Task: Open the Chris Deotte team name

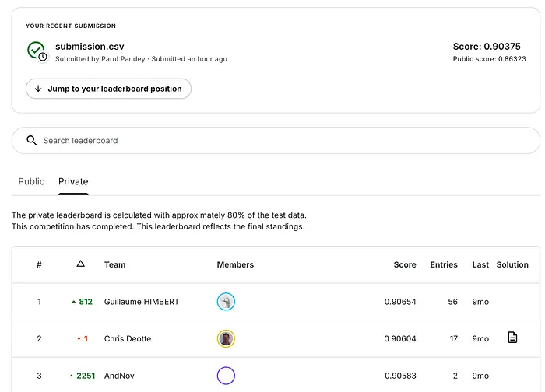Action: tap(128, 339)
